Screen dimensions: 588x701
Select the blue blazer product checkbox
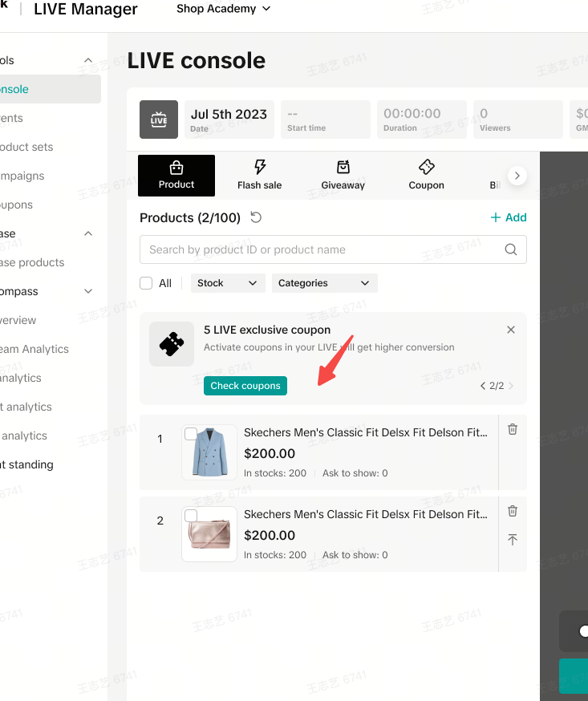point(191,434)
